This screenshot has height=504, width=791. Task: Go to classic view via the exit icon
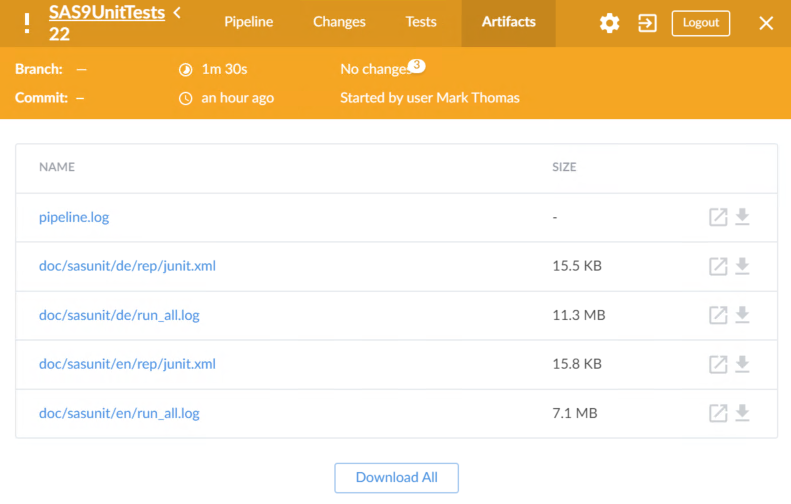648,23
